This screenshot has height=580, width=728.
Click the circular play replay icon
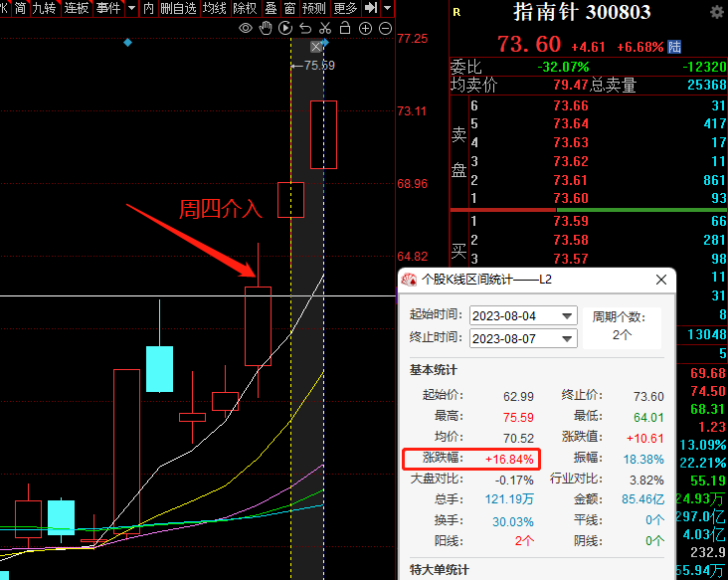pos(285,28)
